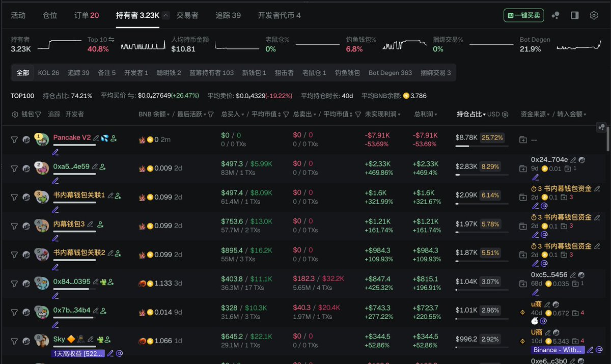Viewport: 611px width, 364px height.
Task: Open chart icon for 0x84...0395 row
Action: pos(25,284)
